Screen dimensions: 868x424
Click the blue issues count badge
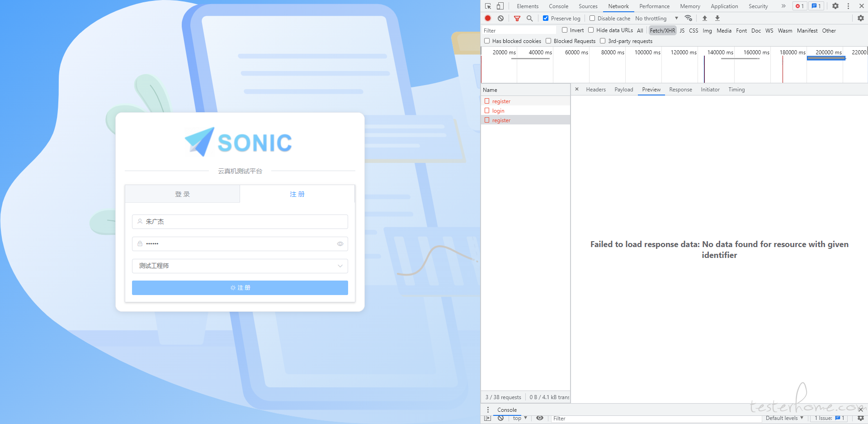(x=816, y=6)
